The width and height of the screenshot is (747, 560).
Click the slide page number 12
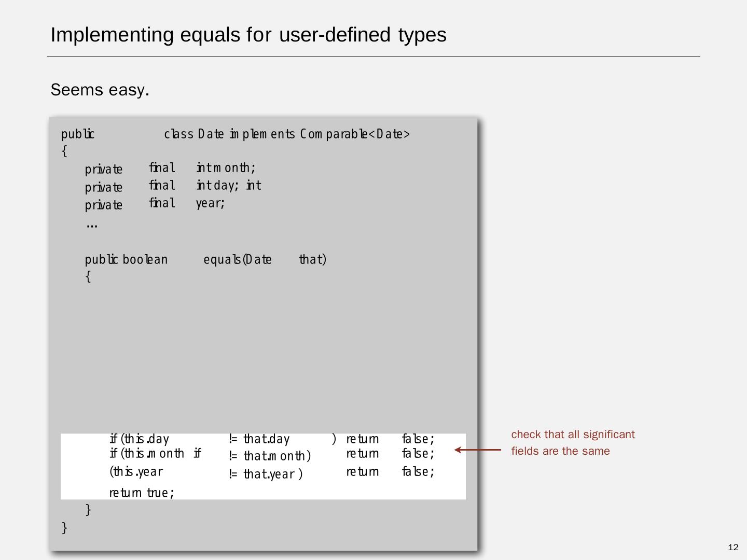point(732,547)
